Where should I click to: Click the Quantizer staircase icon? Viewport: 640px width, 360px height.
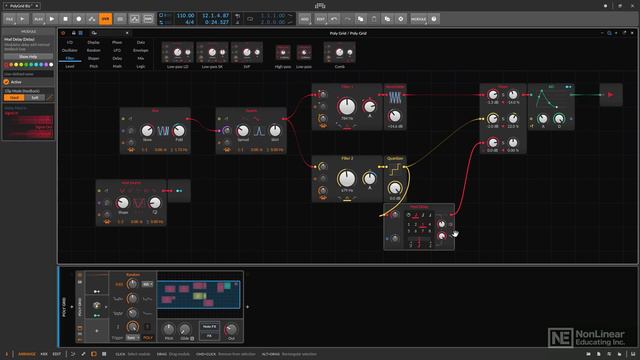(395, 169)
